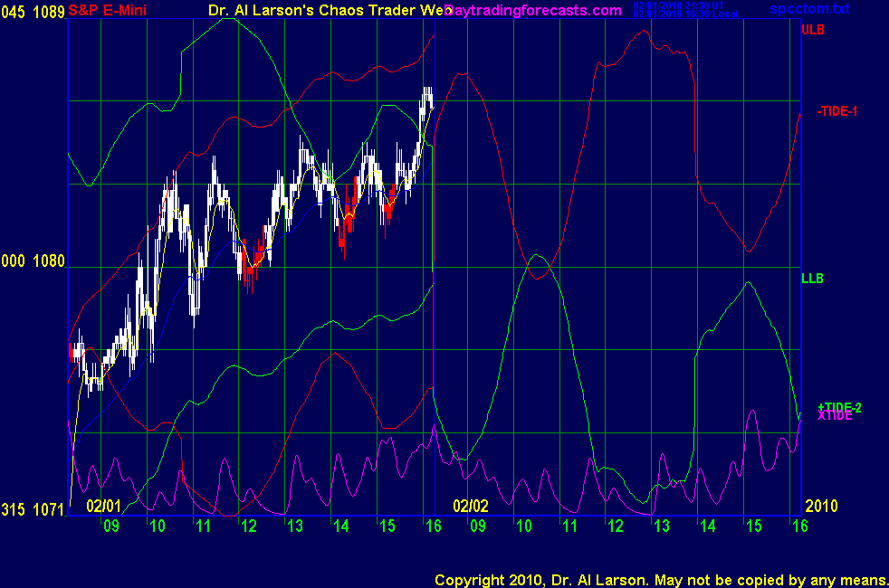Click the 2010 year label
The height and width of the screenshot is (588, 889).
[x=821, y=506]
